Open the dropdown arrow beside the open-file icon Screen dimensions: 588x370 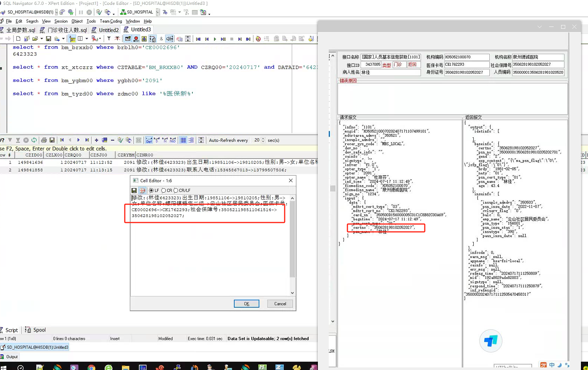click(41, 39)
